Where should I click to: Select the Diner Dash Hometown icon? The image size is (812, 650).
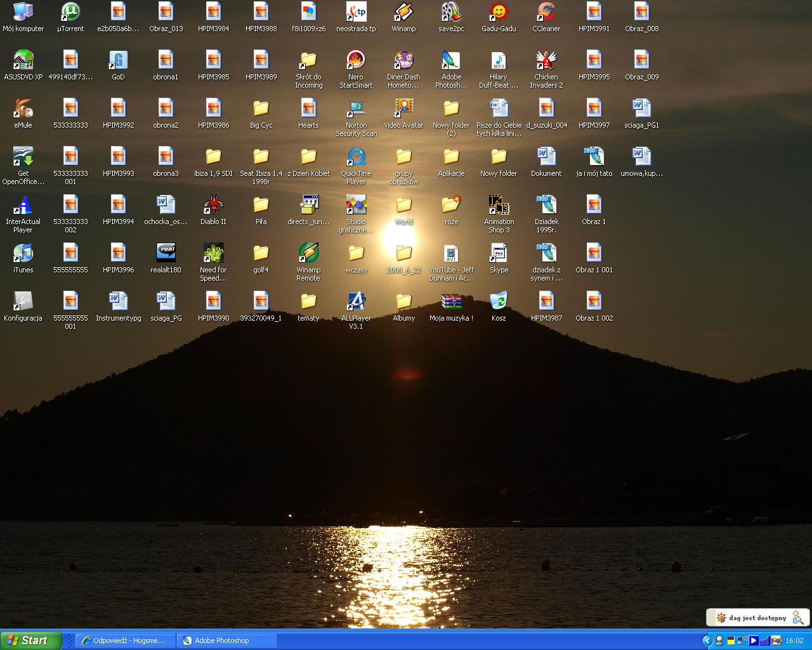(x=403, y=70)
